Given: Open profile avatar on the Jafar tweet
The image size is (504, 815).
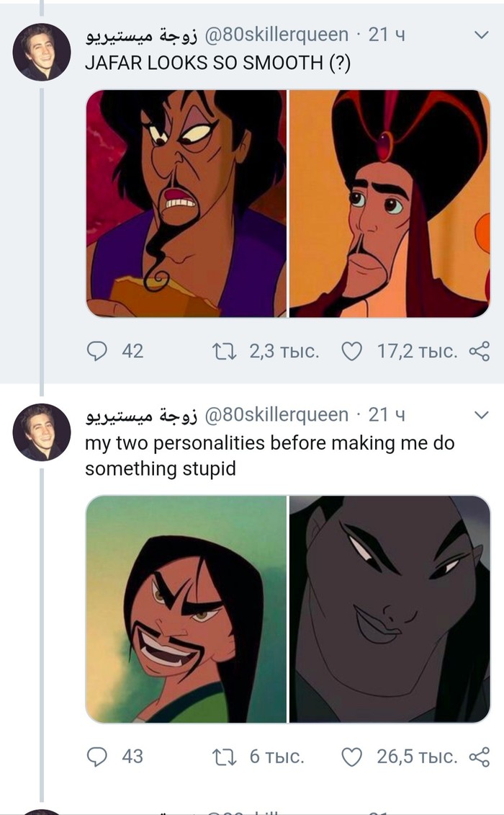Looking at the screenshot, I should click(42, 52).
